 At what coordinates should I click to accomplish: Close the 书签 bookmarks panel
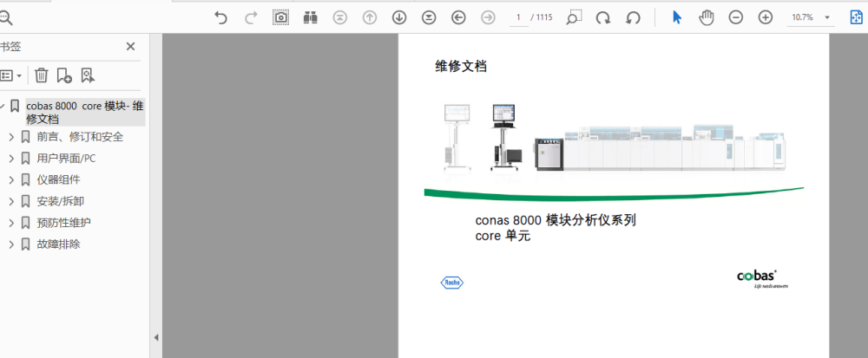tap(130, 47)
